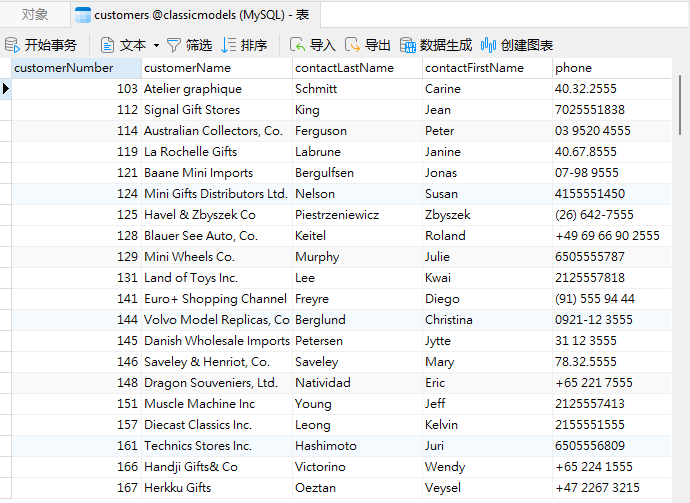
Task: Click the cell 'Land of Toys Inc.'
Action: [217, 278]
